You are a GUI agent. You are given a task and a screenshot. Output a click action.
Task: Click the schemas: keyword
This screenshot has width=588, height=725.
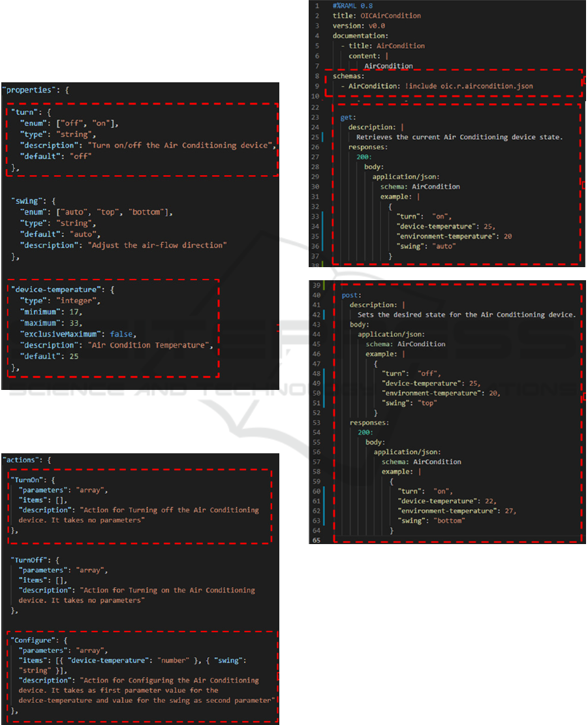tap(346, 76)
